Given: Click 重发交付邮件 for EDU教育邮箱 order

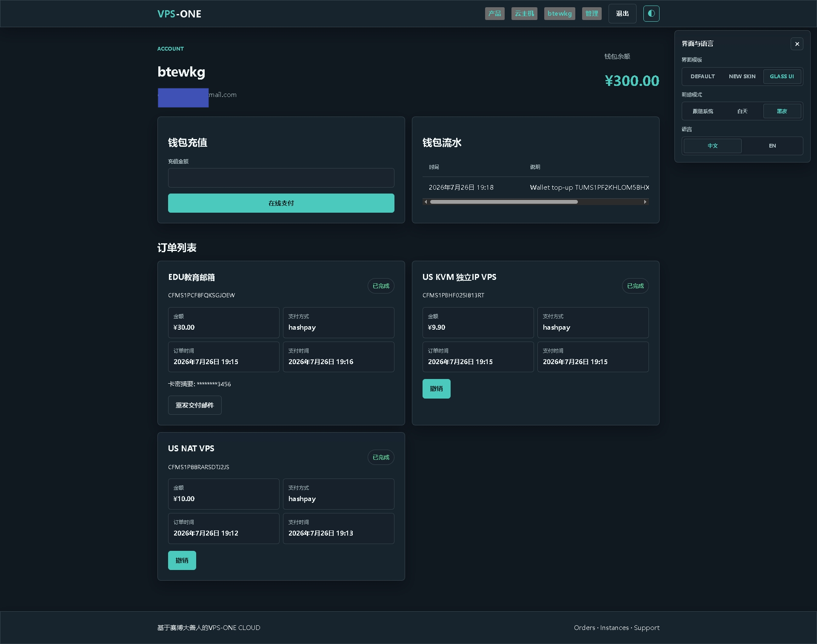Looking at the screenshot, I should [x=194, y=405].
